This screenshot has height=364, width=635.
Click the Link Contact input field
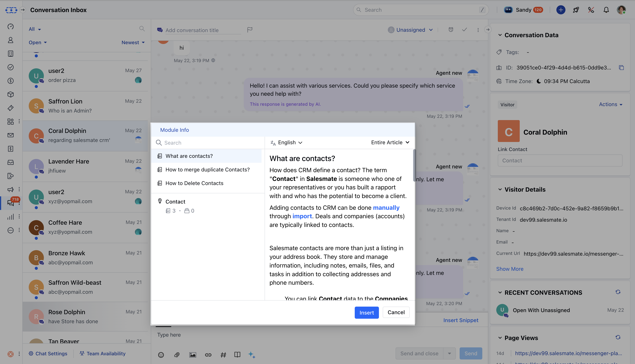pyautogui.click(x=560, y=161)
